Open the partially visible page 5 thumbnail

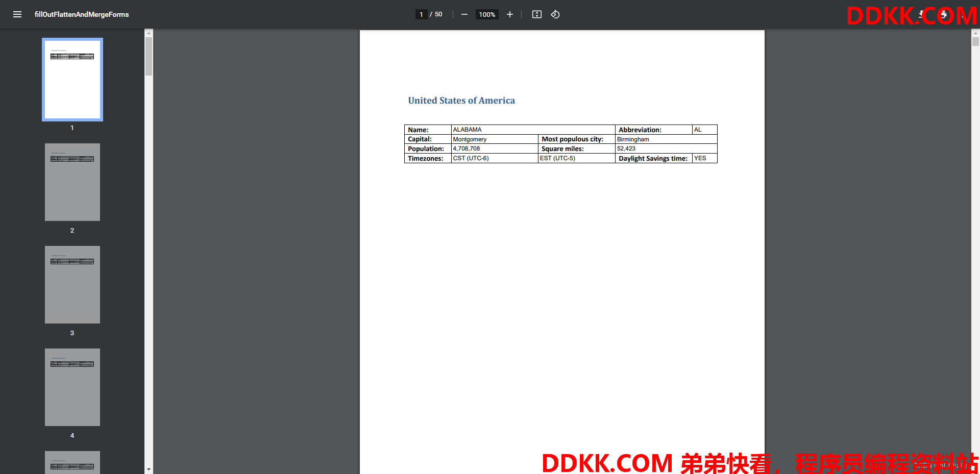click(x=72, y=462)
